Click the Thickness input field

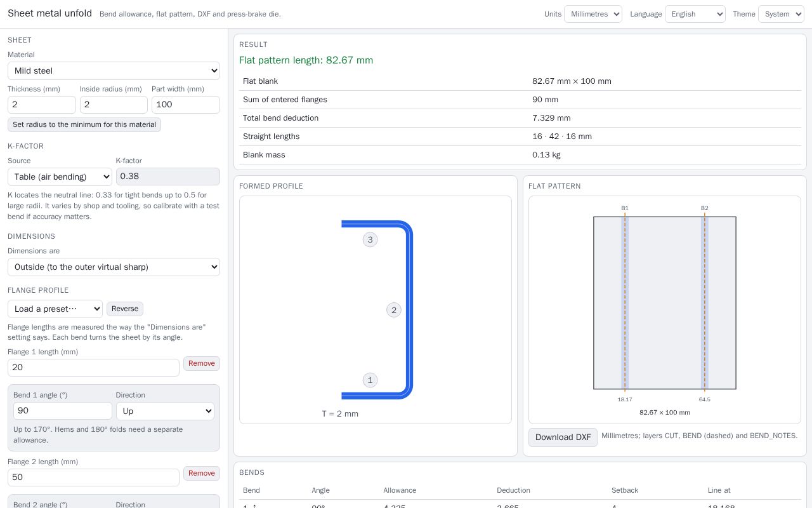[42, 105]
